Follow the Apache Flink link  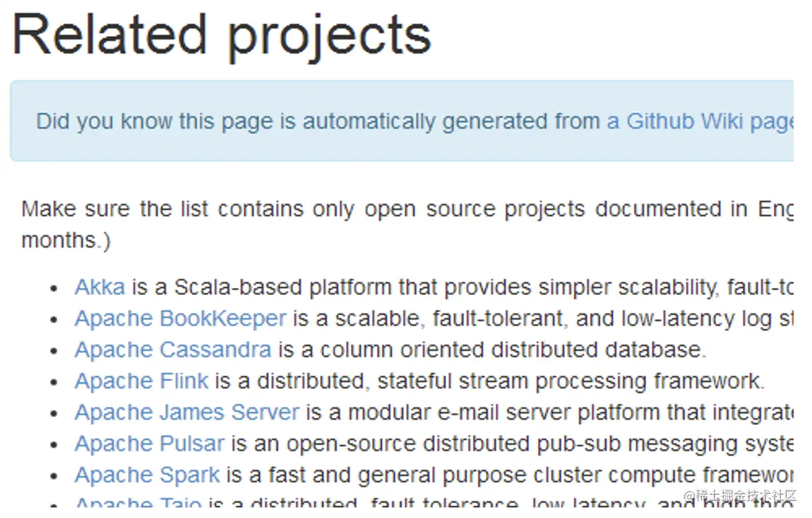141,380
